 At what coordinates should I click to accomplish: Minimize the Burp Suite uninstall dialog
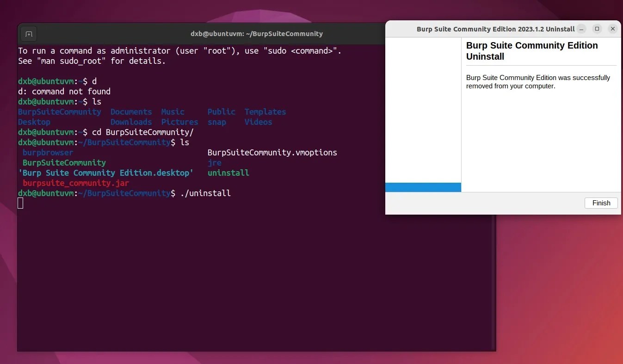point(581,29)
